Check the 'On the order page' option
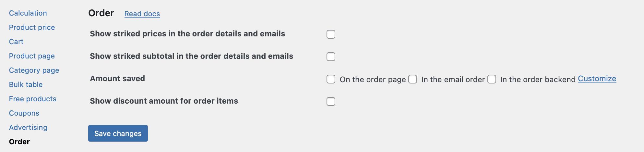Viewport: 644px width, 152px height. coord(331,79)
